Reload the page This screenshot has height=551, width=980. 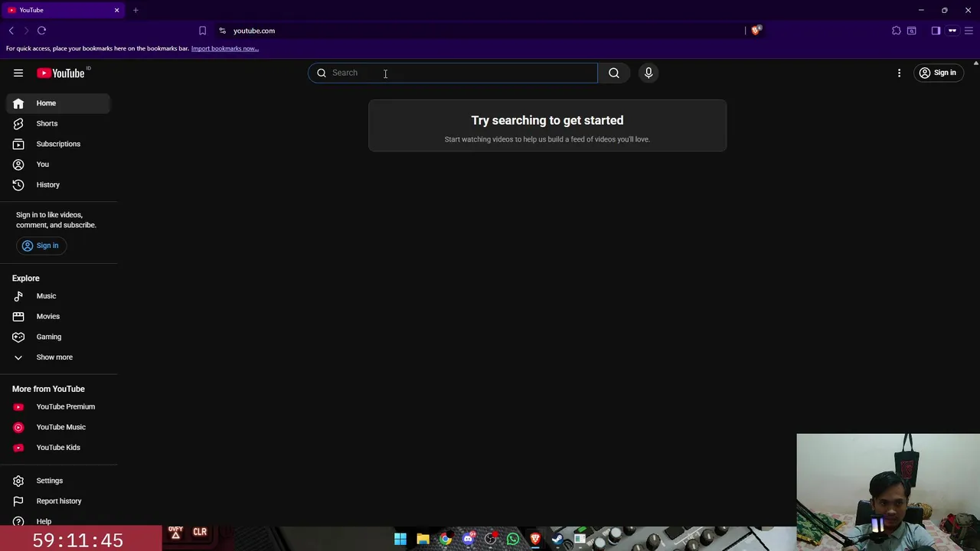pos(41,31)
